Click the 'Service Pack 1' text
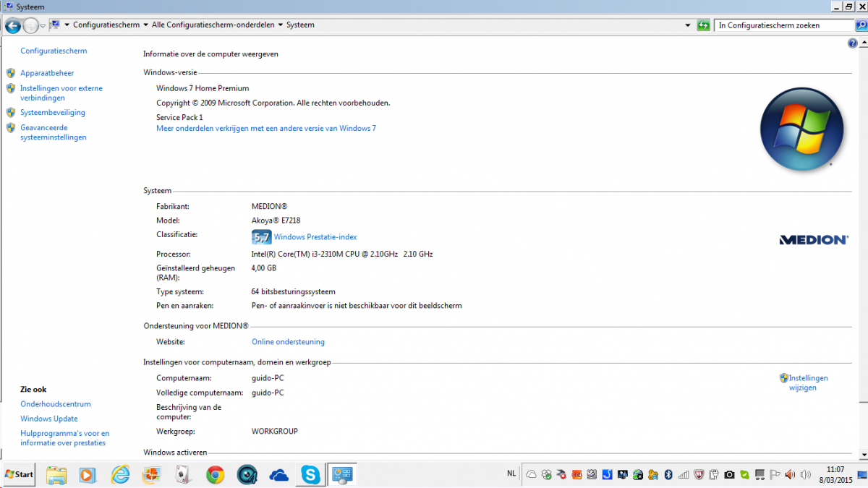The image size is (868, 488). click(x=179, y=117)
